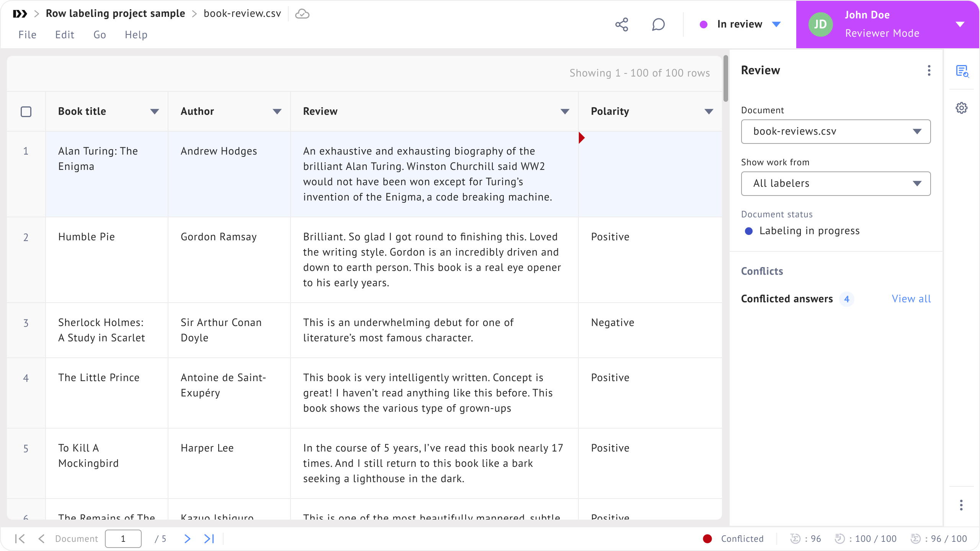The image size is (980, 551).
Task: Click the Review panel three-dot menu
Action: point(929,70)
